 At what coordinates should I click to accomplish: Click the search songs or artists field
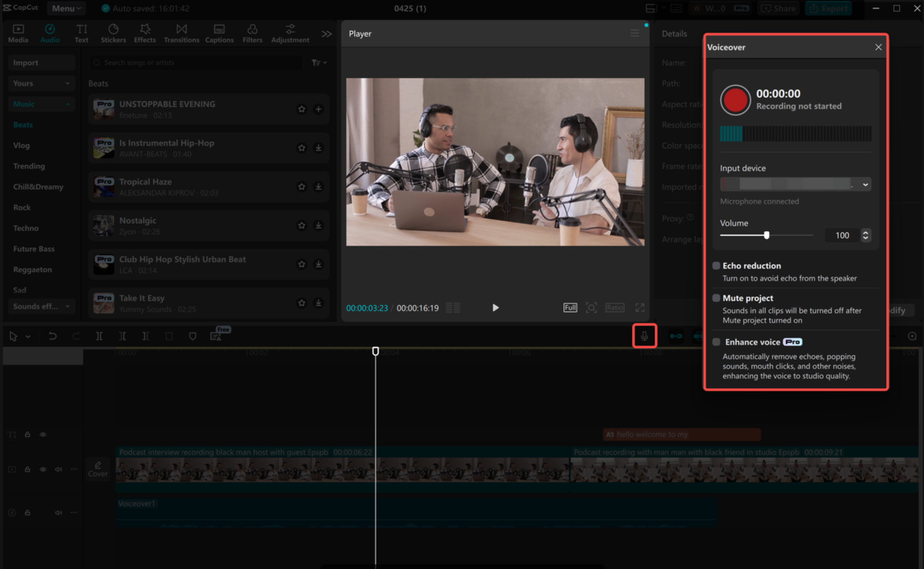coord(195,62)
